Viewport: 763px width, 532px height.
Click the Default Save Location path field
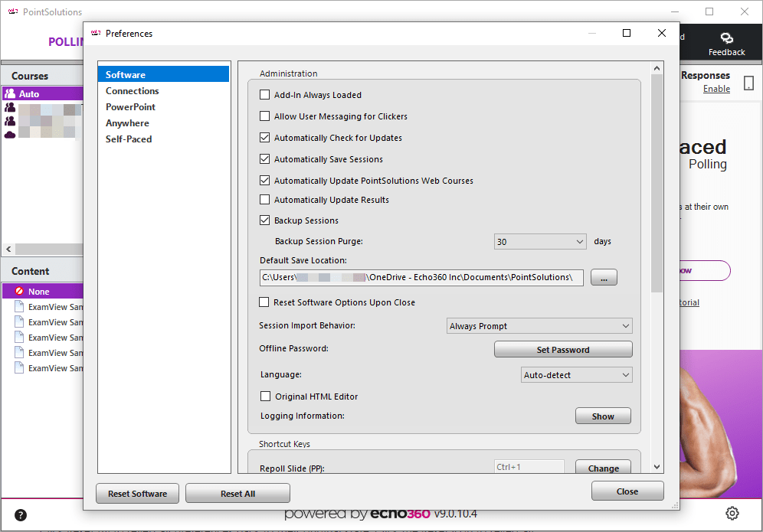click(x=421, y=277)
